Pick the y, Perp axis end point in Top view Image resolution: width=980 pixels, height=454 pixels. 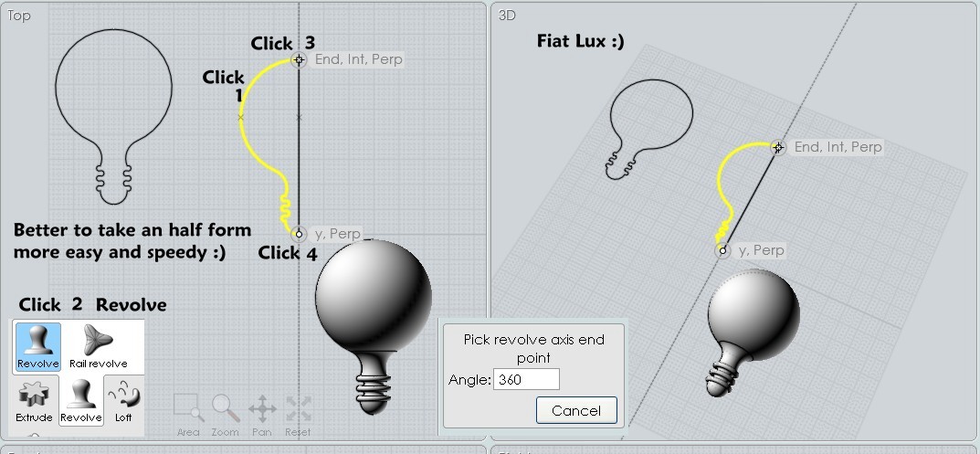(x=299, y=234)
